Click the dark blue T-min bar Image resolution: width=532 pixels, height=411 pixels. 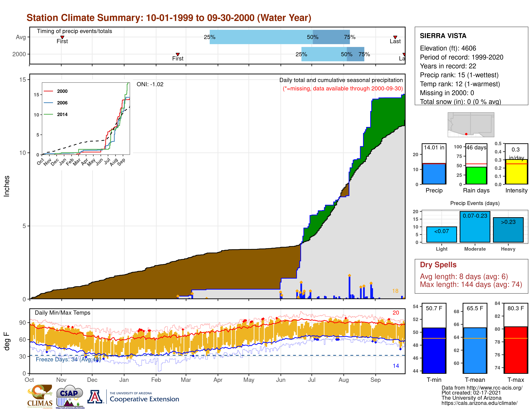[434, 351]
